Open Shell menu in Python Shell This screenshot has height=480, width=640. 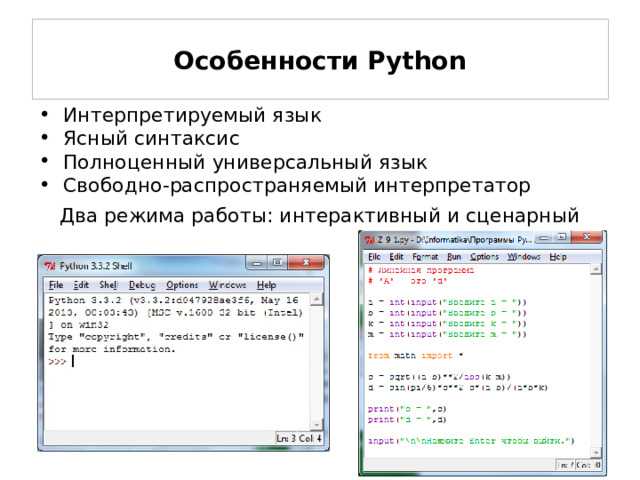pyautogui.click(x=109, y=285)
